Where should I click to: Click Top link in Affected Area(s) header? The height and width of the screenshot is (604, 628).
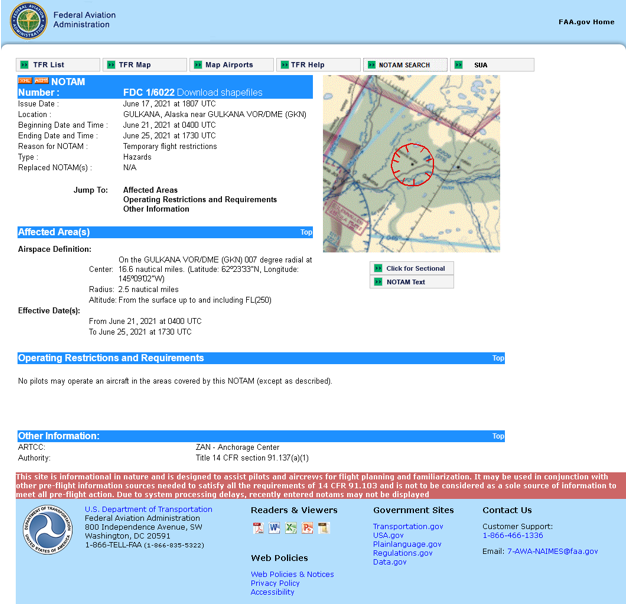point(306,232)
